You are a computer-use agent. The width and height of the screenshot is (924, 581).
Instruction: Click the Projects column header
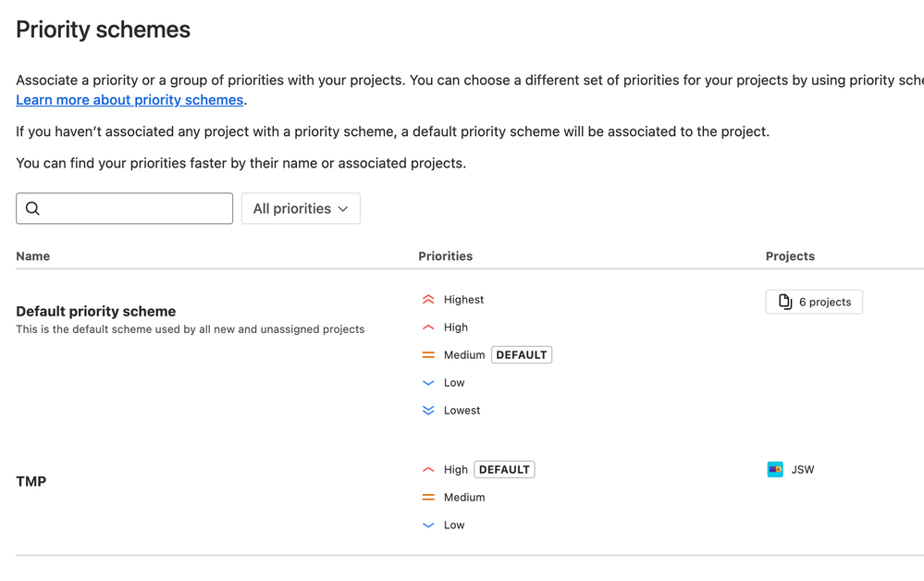[790, 256]
